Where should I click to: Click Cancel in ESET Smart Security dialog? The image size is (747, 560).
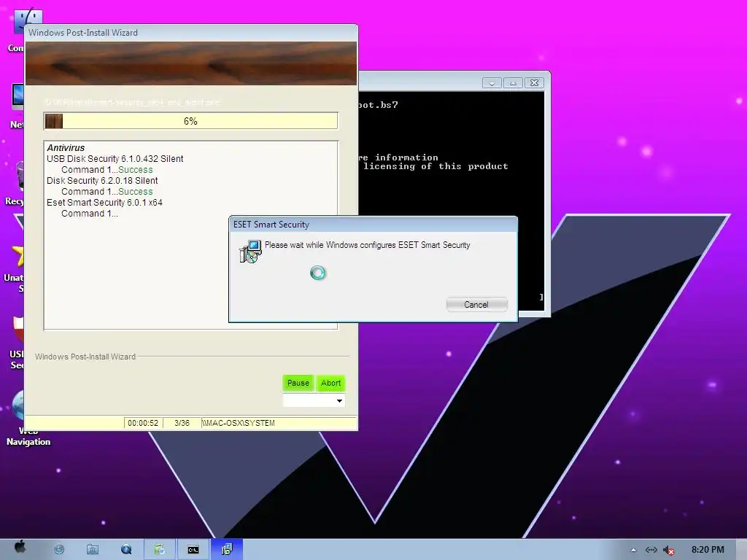(x=476, y=305)
